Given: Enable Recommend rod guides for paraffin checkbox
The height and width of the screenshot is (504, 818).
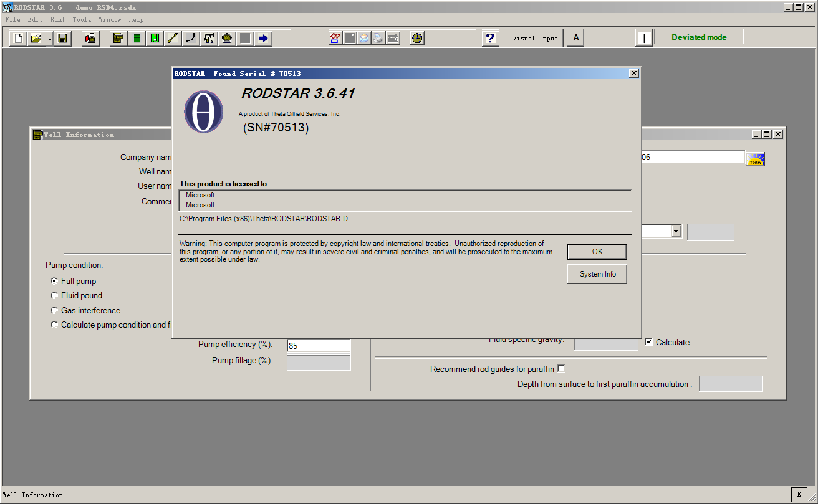Looking at the screenshot, I should coord(561,369).
